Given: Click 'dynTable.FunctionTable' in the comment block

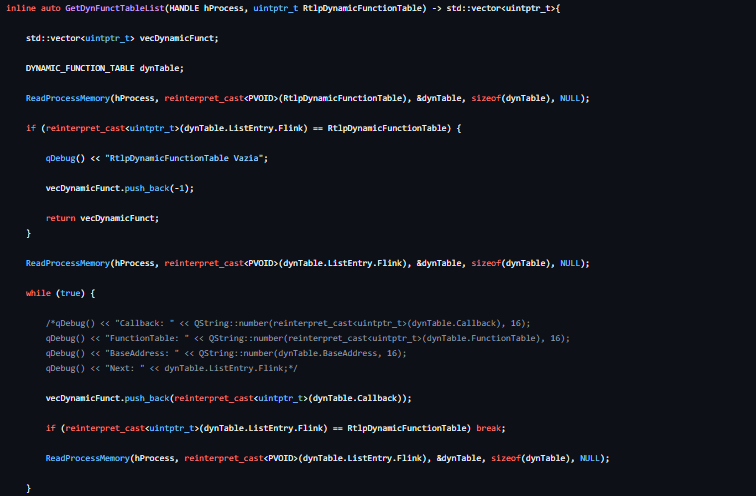Looking at the screenshot, I should [481, 338].
